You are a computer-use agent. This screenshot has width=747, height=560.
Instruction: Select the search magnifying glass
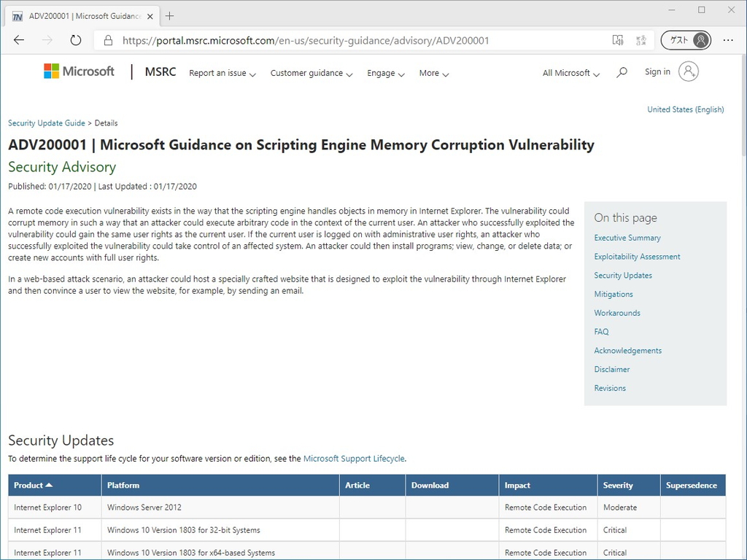622,72
